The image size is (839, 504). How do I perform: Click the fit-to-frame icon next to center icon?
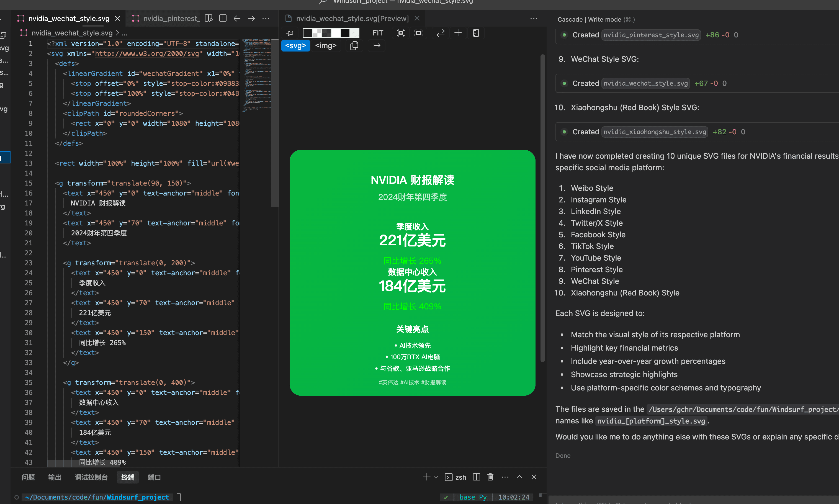pos(418,33)
